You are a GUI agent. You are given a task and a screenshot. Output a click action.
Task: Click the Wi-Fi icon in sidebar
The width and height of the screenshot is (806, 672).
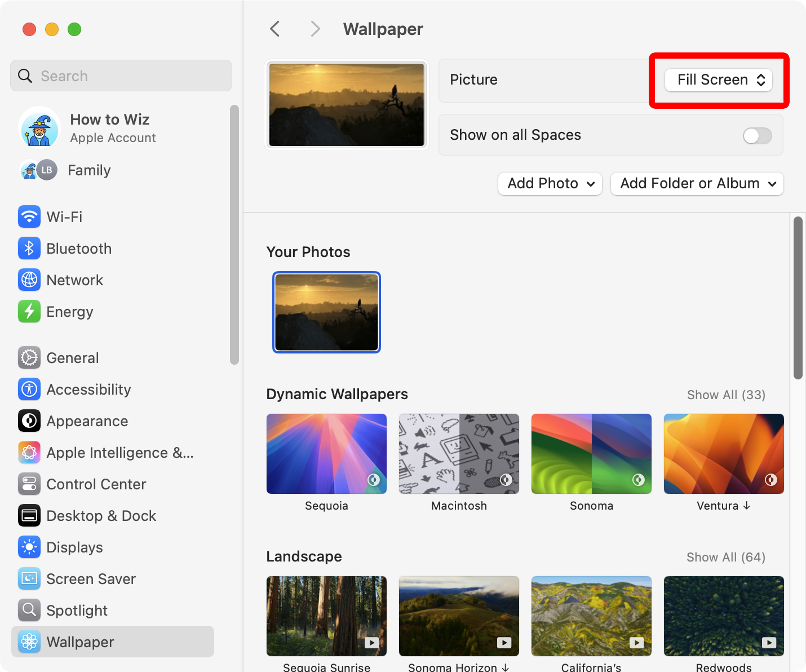tap(29, 216)
